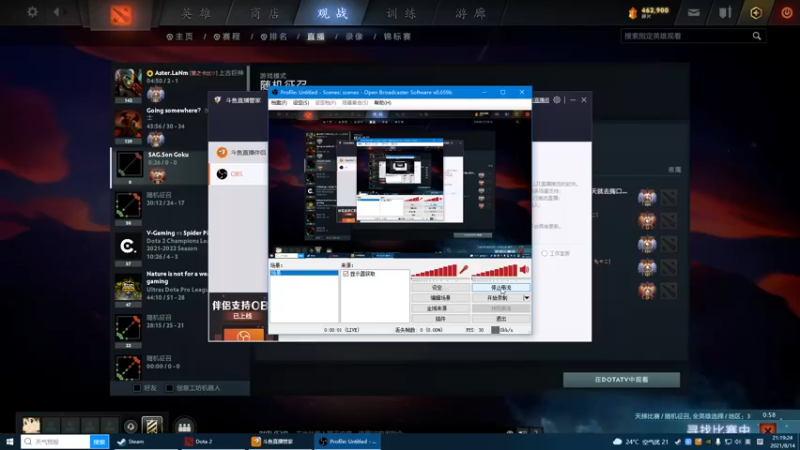Click the red power quit icon
The width and height of the screenshot is (800, 450).
787,13
